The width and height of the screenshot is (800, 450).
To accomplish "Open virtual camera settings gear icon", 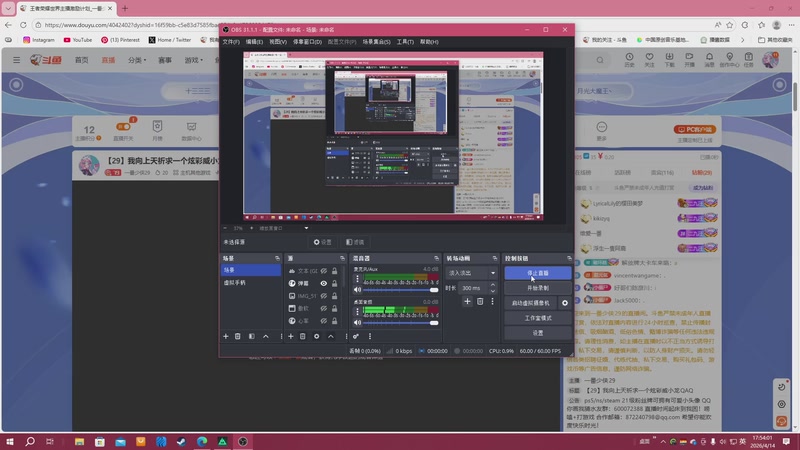I will [x=565, y=303].
